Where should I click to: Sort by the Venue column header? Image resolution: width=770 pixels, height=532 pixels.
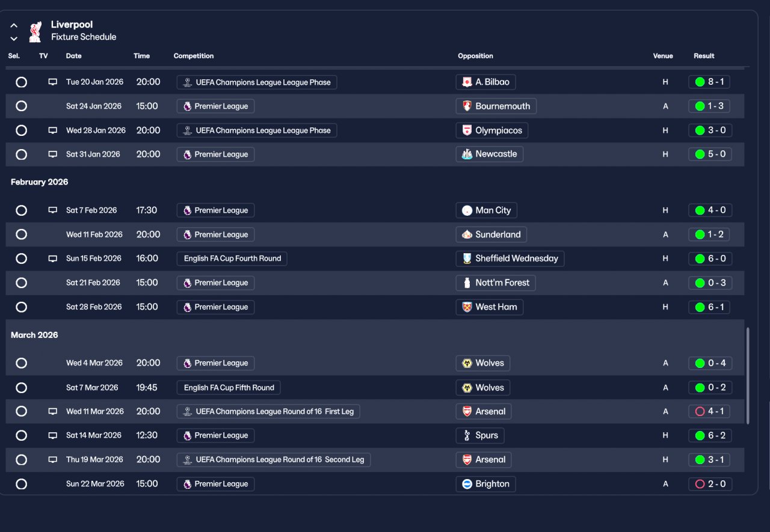tap(663, 56)
